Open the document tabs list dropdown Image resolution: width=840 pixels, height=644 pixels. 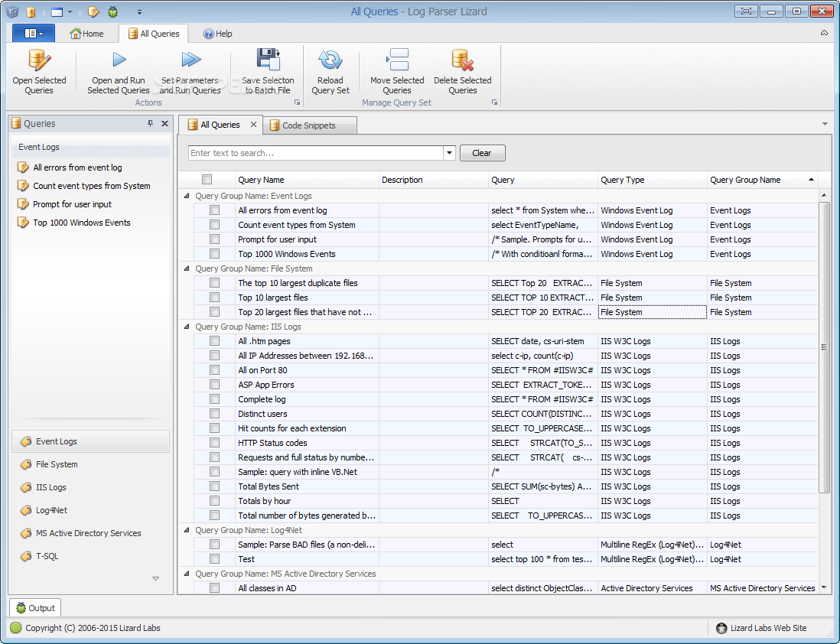tap(825, 124)
